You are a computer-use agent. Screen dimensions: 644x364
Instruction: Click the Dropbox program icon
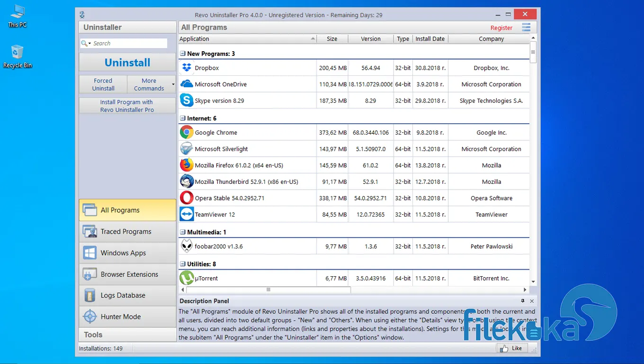[187, 68]
